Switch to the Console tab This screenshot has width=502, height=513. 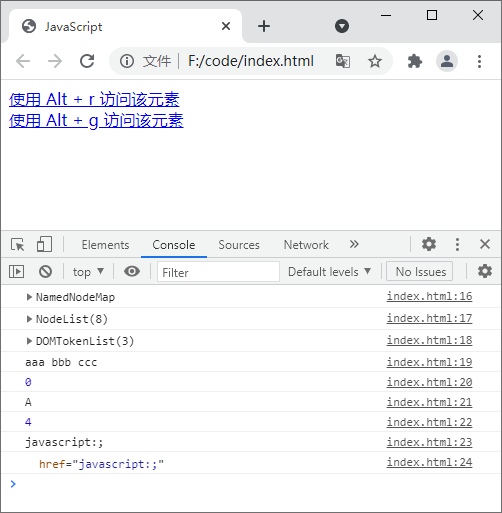pos(174,245)
